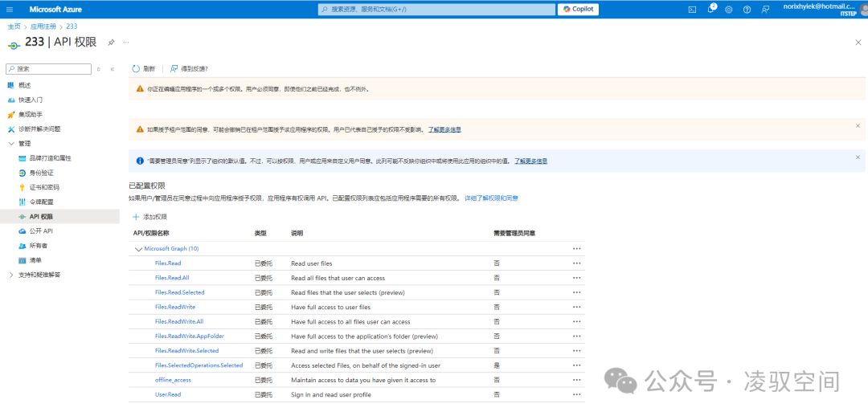Open ellipsis menu for Files.SelectedOperations.Selected row

(577, 365)
